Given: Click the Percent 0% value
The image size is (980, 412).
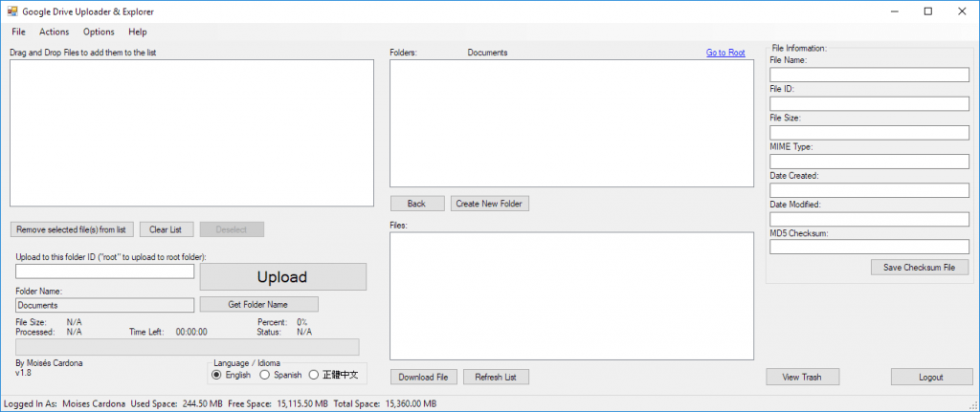Looking at the screenshot, I should (x=301, y=322).
